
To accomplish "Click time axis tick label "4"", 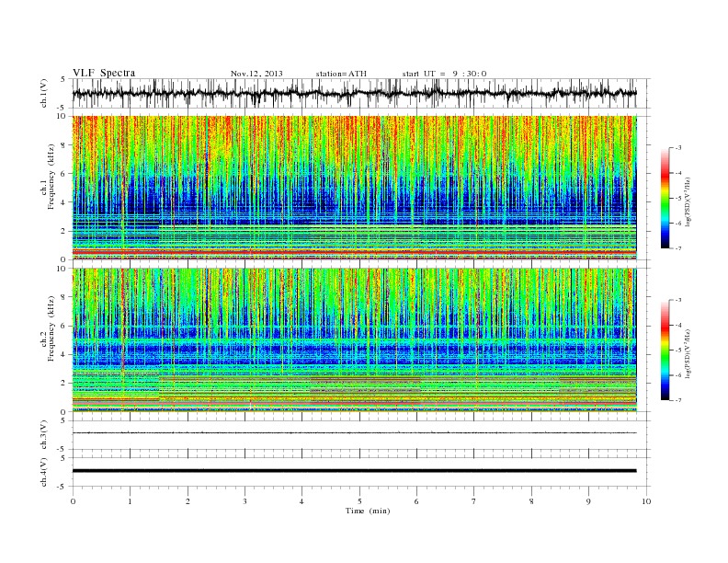I will pos(301,501).
